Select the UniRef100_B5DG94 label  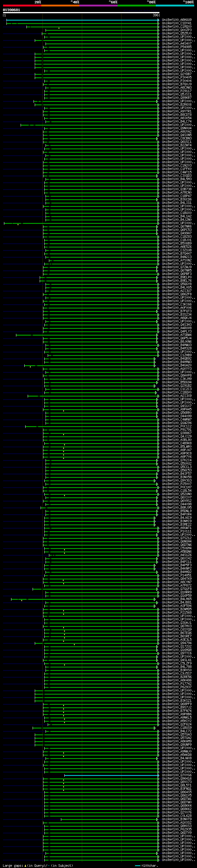pos(177,382)
